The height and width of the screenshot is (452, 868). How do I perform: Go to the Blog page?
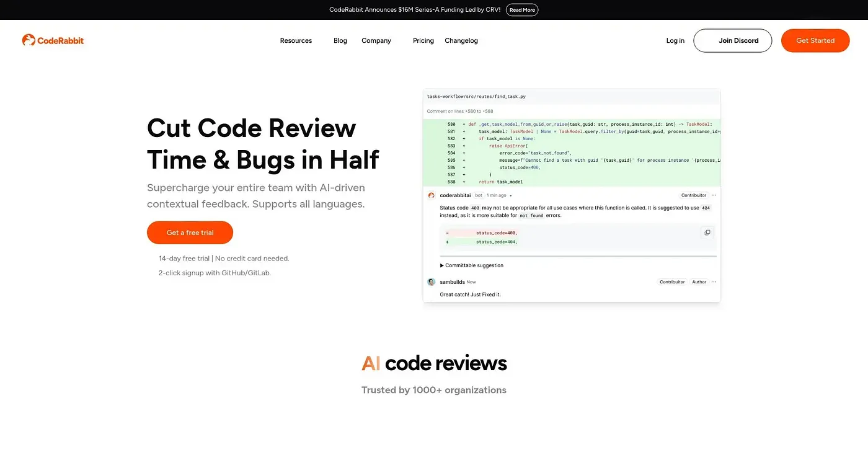tap(340, 41)
